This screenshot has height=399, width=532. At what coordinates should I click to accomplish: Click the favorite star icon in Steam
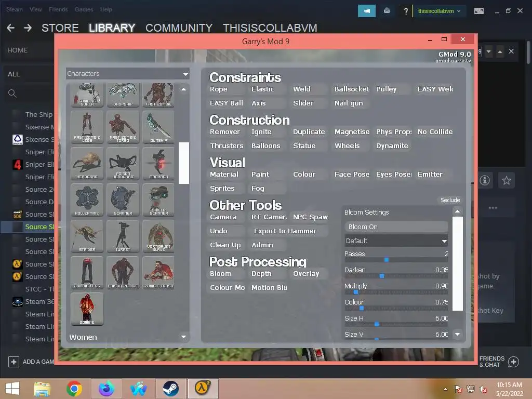(x=506, y=180)
